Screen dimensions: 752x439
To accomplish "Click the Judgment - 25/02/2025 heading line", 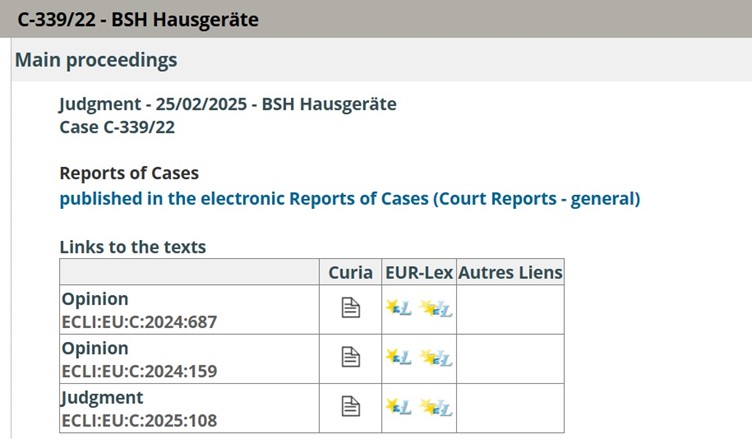I will pyautogui.click(x=228, y=104).
